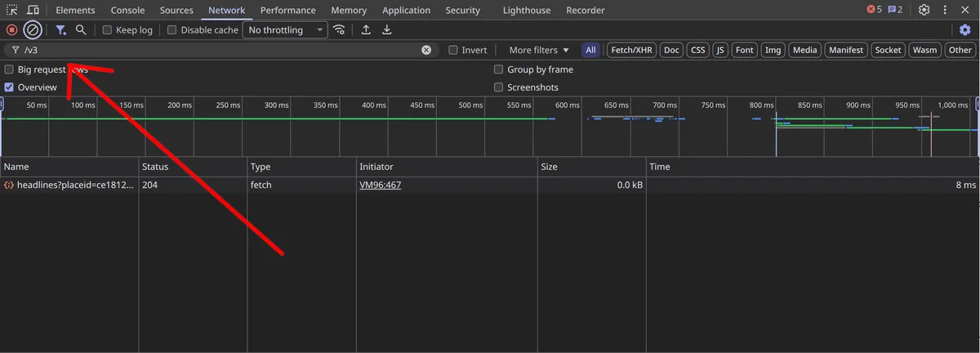Go to the Application tab

coord(406,10)
